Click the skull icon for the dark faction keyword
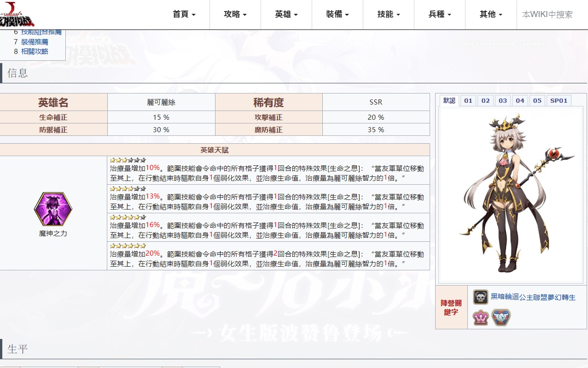The width and height of the screenshot is (588, 368). [x=481, y=297]
